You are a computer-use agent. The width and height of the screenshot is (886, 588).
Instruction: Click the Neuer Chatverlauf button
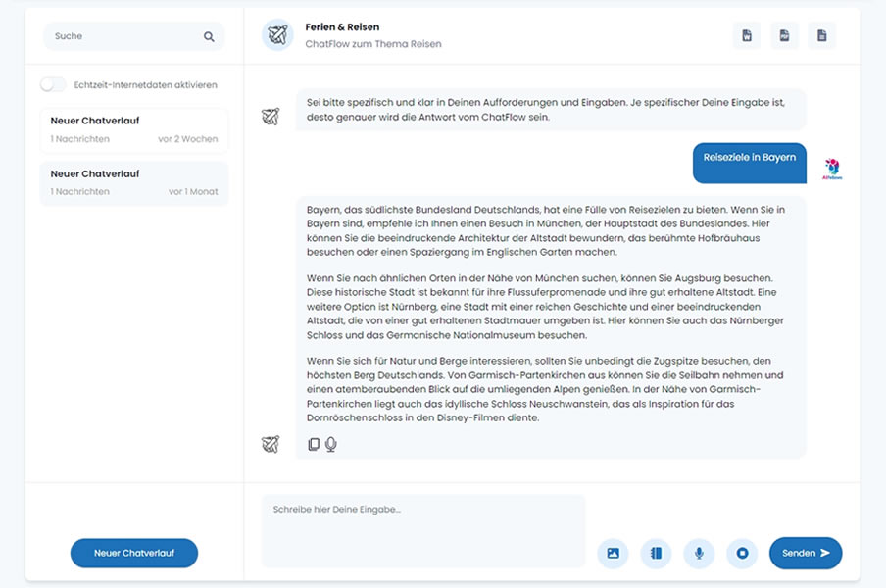[134, 553]
